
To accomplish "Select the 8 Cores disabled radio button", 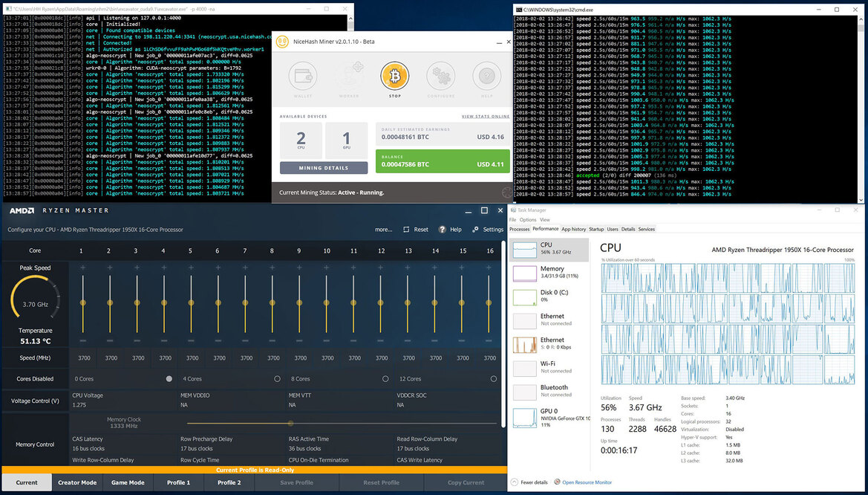I will tap(385, 379).
